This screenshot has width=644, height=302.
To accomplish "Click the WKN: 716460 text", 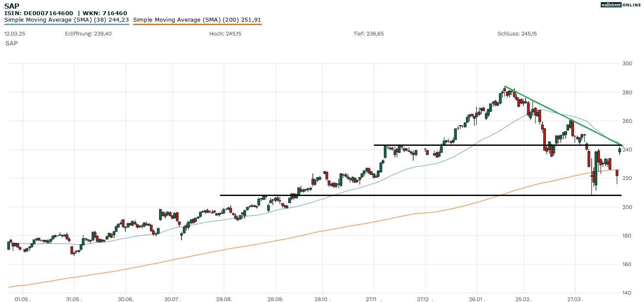I will (104, 13).
